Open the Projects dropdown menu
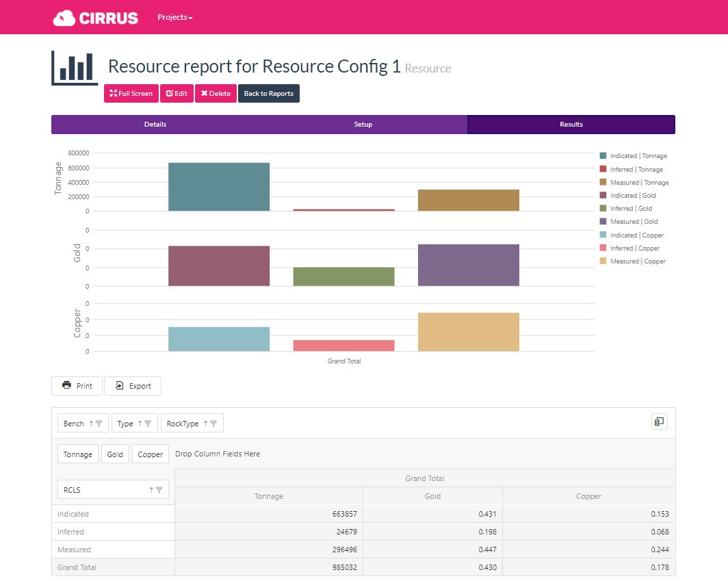 [x=174, y=17]
